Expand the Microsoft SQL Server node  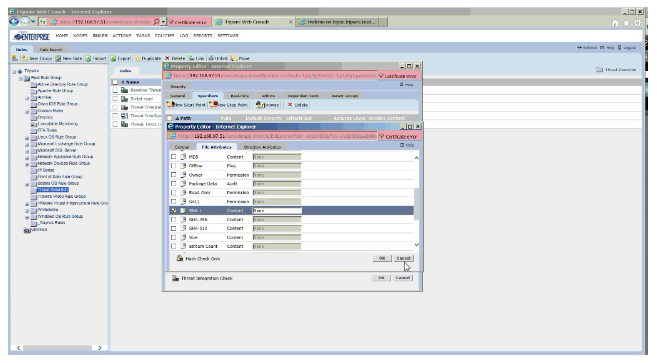click(x=27, y=151)
